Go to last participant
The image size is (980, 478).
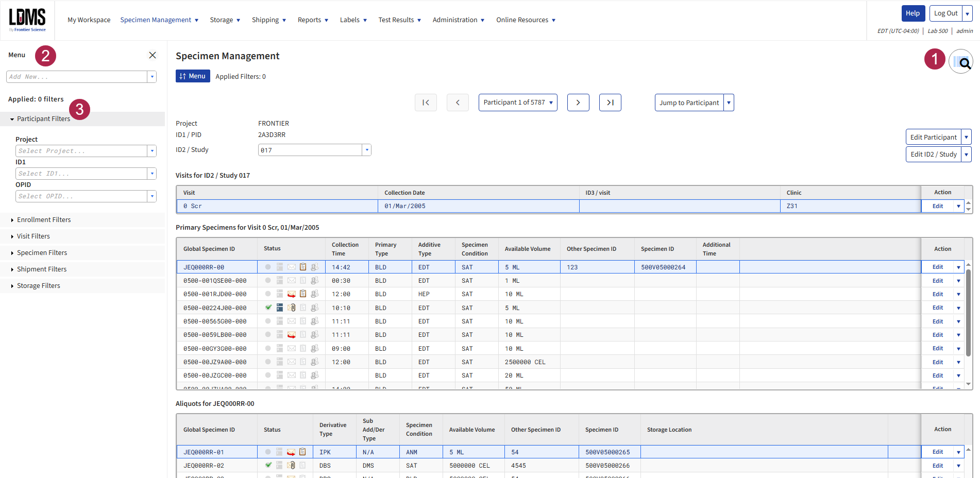610,103
